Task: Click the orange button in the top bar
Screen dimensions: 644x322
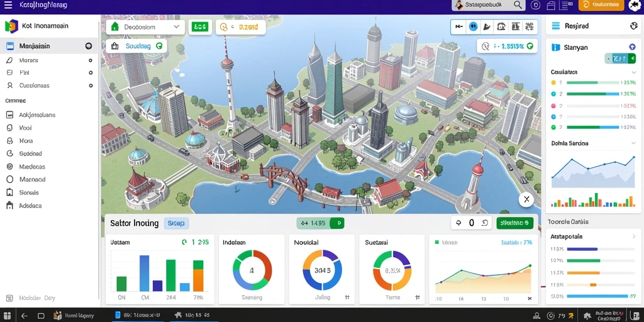Action: click(601, 5)
